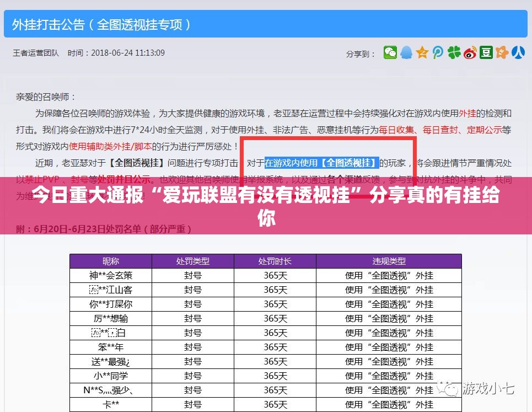Click nickname cell 神**会玄策
The image size is (532, 412).
111,275
